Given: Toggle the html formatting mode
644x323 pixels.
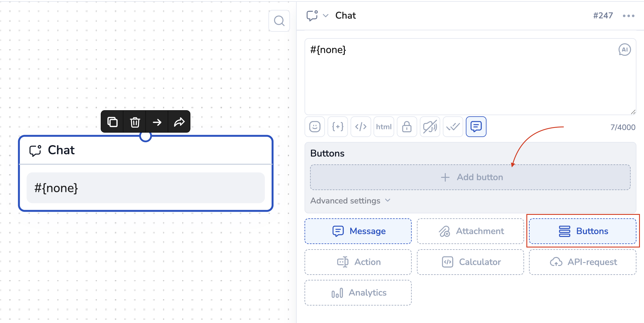Looking at the screenshot, I should pos(384,127).
